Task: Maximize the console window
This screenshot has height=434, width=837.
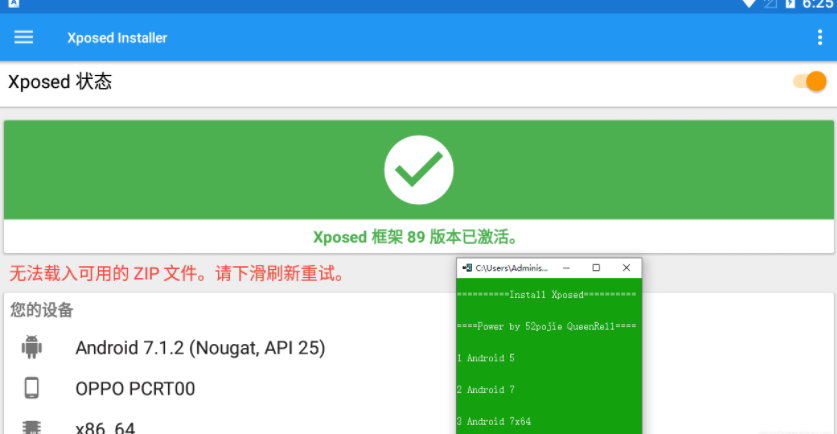Action: pyautogui.click(x=596, y=268)
